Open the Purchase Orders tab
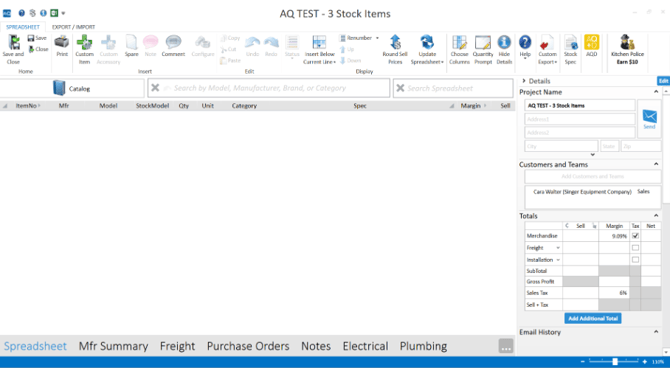 248,346
